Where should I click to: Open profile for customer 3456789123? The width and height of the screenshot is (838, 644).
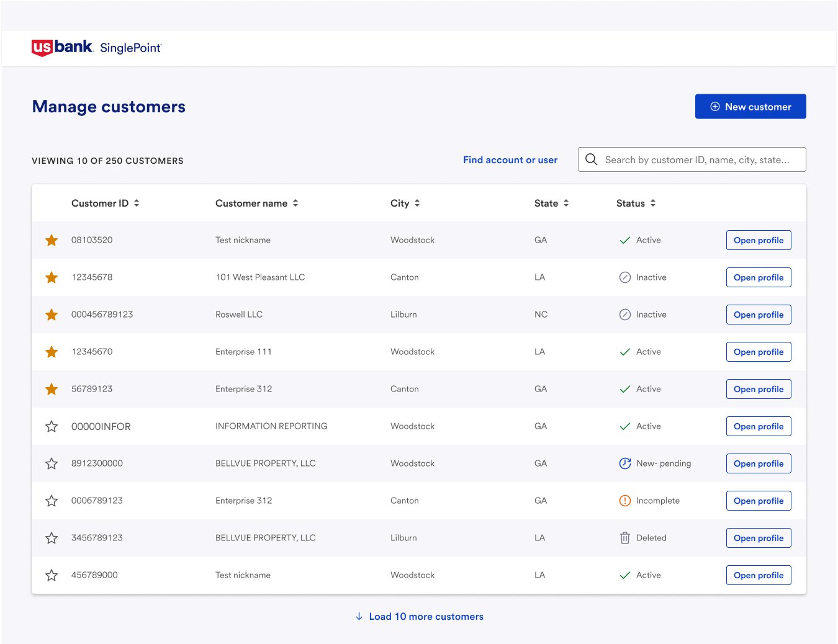759,538
